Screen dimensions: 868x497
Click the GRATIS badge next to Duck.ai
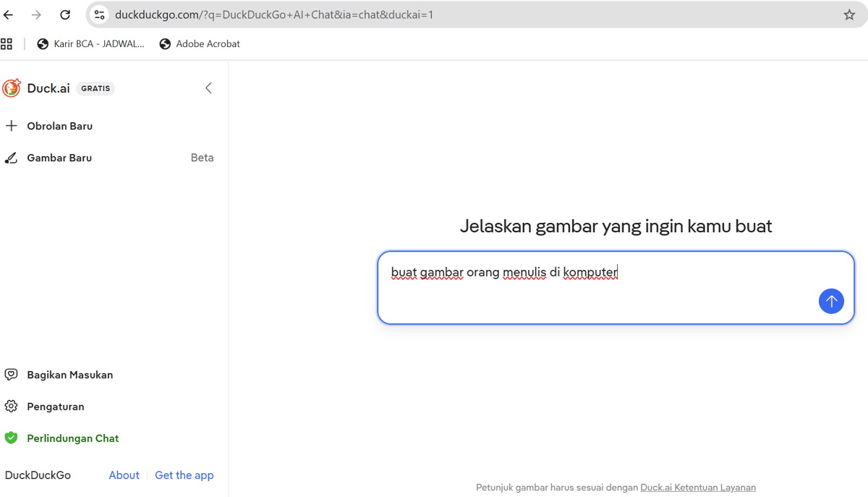[x=95, y=88]
